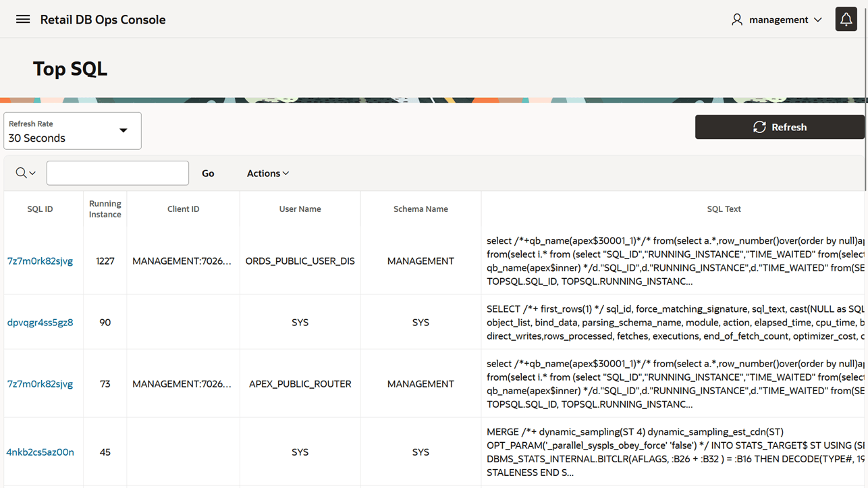Focus the report search field
This screenshot has height=488, width=868.
click(117, 173)
